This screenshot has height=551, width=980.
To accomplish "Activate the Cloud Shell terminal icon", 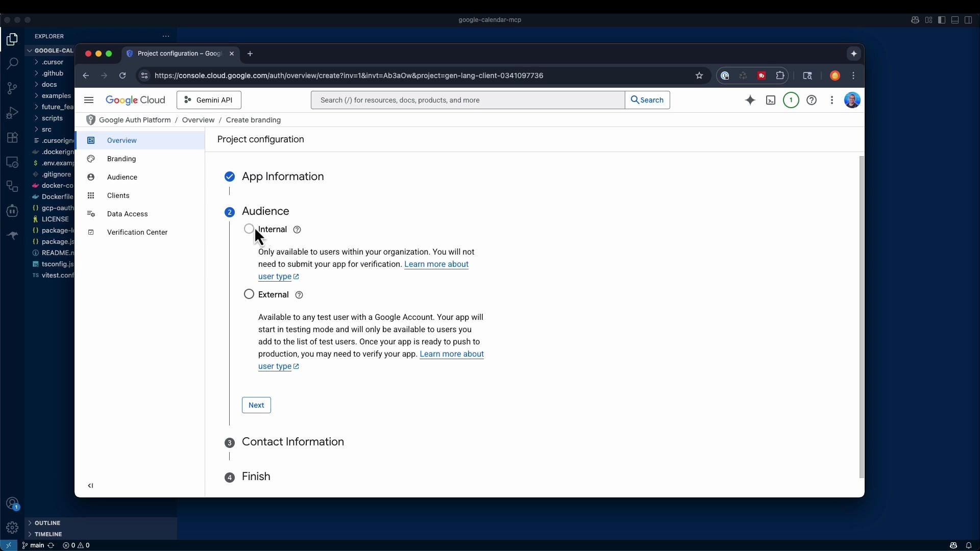I will tap(771, 100).
